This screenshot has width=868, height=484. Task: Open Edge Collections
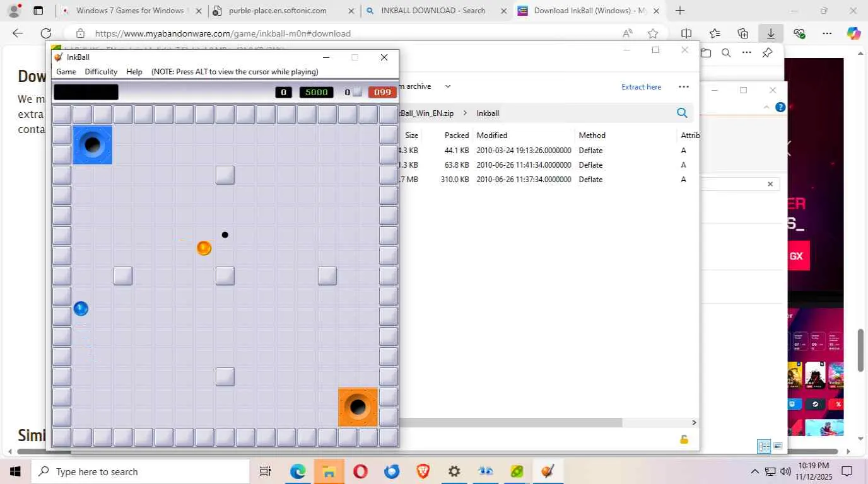743,33
